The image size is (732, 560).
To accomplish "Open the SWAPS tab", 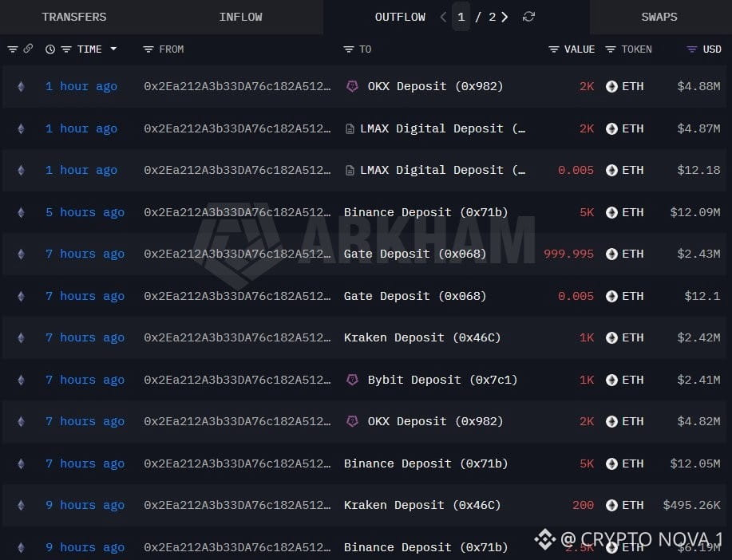I will pyautogui.click(x=659, y=17).
